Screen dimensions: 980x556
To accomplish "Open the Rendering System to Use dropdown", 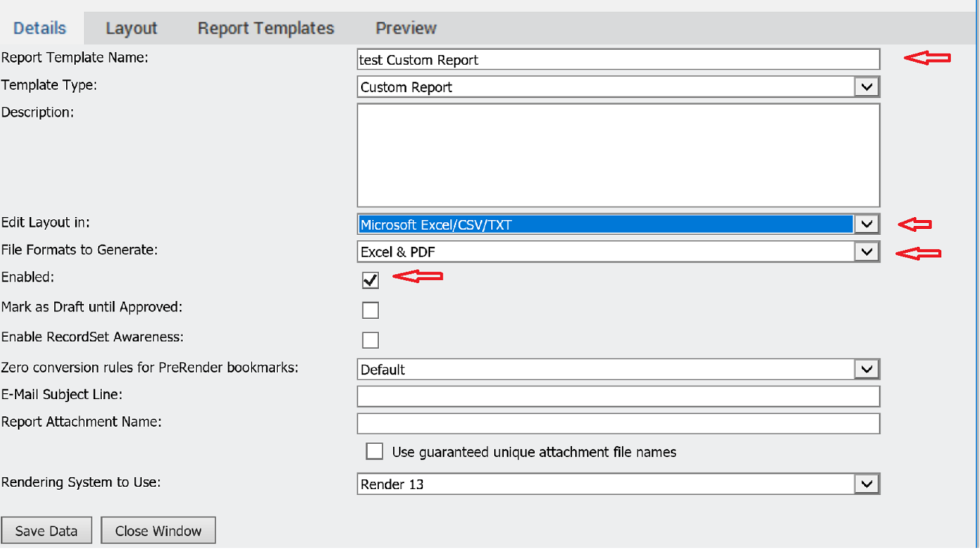I will (618, 484).
